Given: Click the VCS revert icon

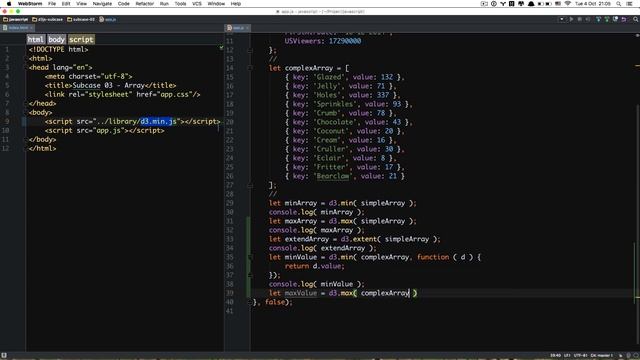Looking at the screenshot, I should point(624,19).
